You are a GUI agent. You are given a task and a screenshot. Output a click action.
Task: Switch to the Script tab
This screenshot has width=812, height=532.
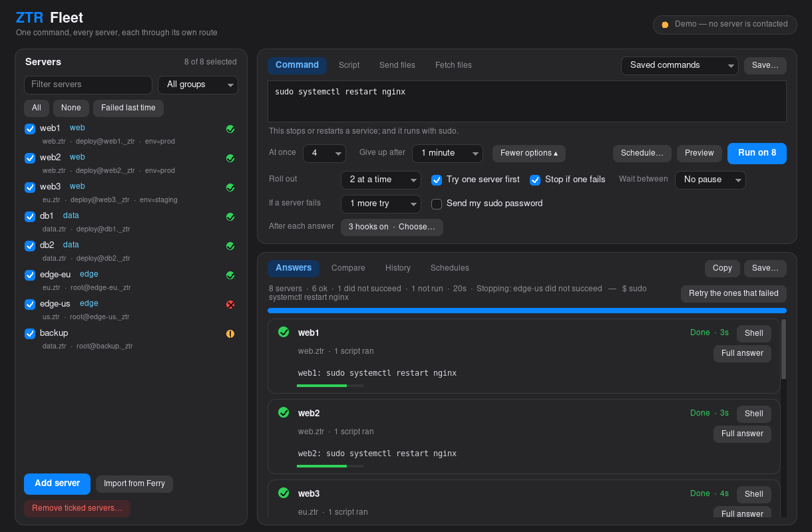[x=349, y=65]
